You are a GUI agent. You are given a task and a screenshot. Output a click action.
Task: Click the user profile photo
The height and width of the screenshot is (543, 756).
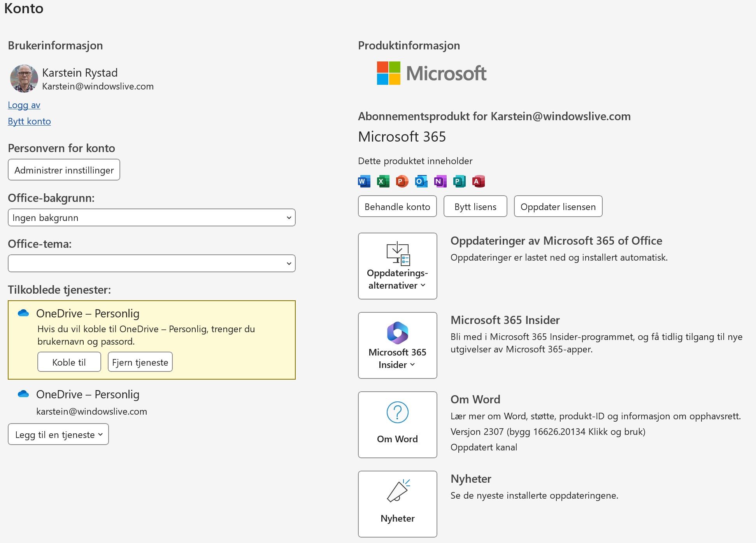click(24, 78)
